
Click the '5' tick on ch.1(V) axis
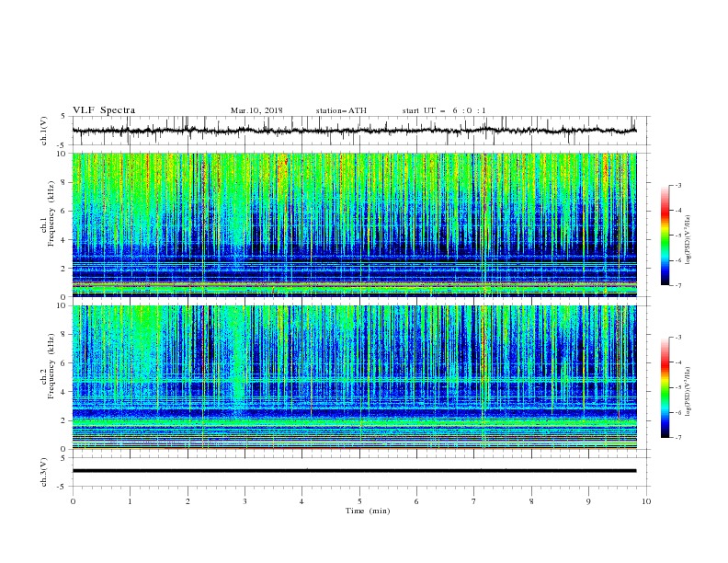point(63,116)
